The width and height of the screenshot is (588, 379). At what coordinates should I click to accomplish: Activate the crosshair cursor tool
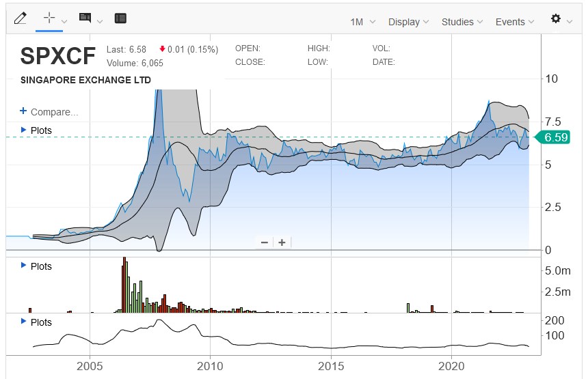click(49, 18)
